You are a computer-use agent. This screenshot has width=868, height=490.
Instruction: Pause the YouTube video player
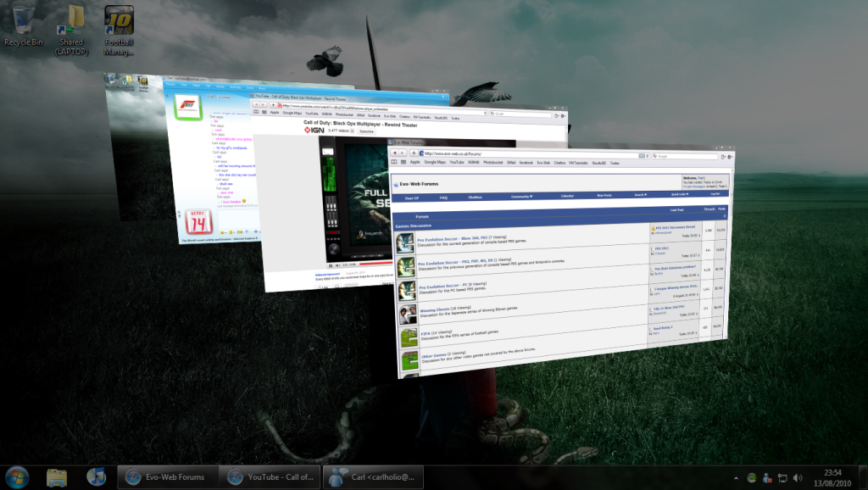point(331,265)
